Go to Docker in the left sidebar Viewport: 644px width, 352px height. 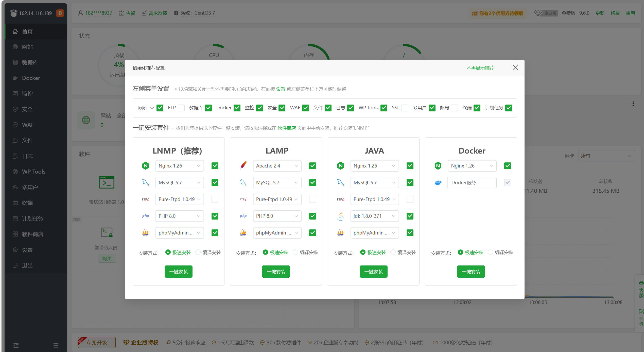click(x=31, y=78)
